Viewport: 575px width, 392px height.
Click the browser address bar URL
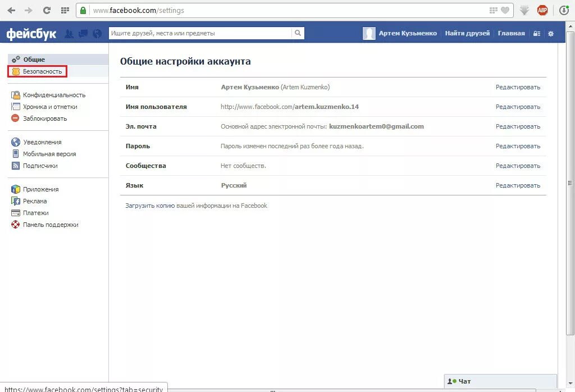point(139,10)
